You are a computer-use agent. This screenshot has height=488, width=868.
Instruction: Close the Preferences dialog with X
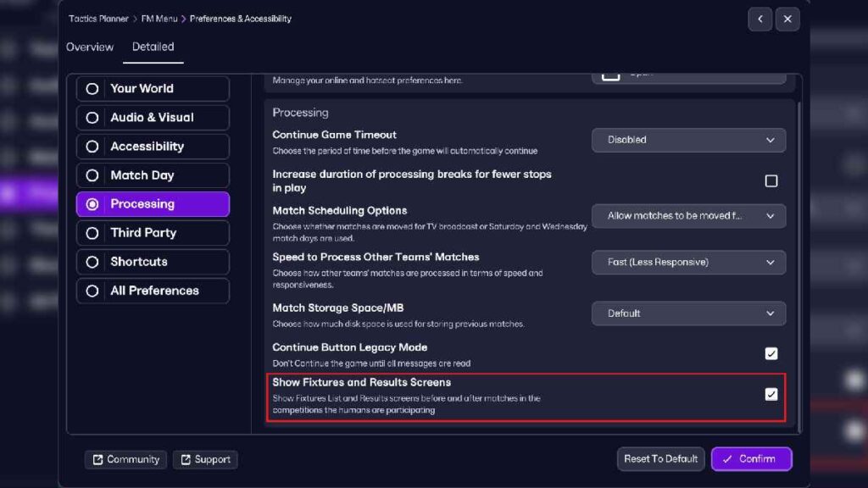pos(787,19)
